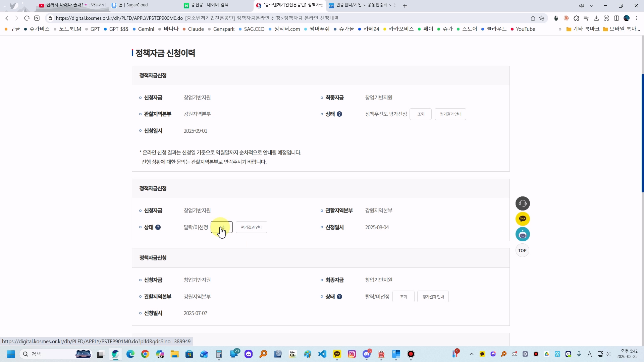The image size is (644, 362).
Task: Open browser extensions puzzle icon
Action: click(x=576, y=18)
